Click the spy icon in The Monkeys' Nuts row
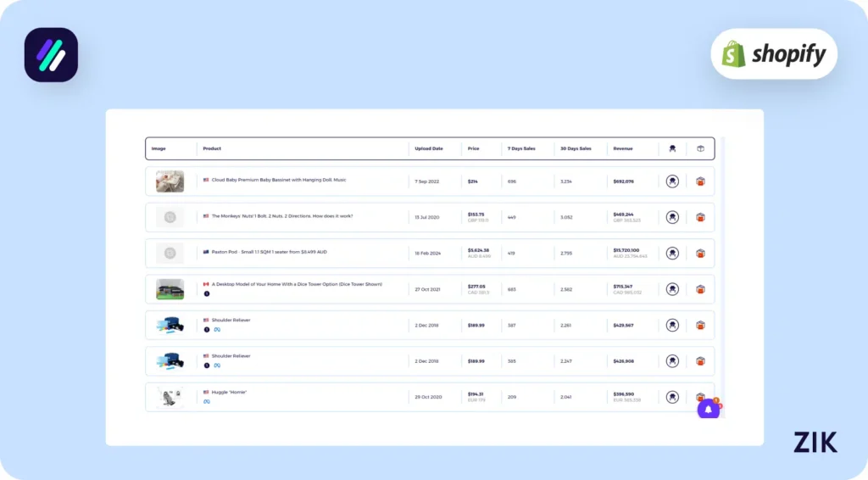 [672, 217]
